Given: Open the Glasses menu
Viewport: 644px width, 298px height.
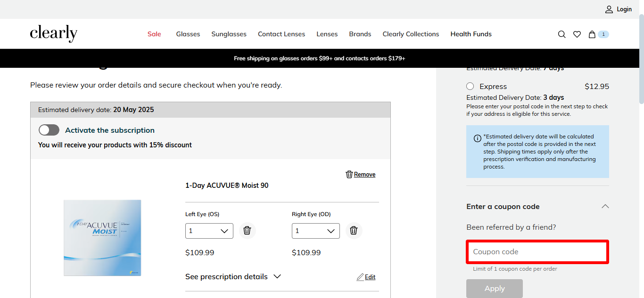Looking at the screenshot, I should (x=188, y=34).
